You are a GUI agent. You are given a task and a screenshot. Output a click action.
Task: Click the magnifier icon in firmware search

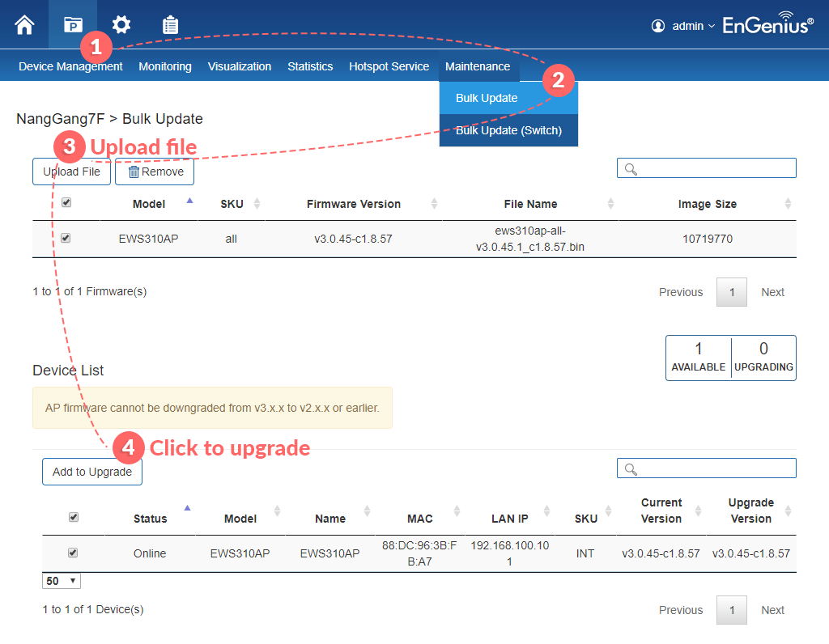point(631,169)
